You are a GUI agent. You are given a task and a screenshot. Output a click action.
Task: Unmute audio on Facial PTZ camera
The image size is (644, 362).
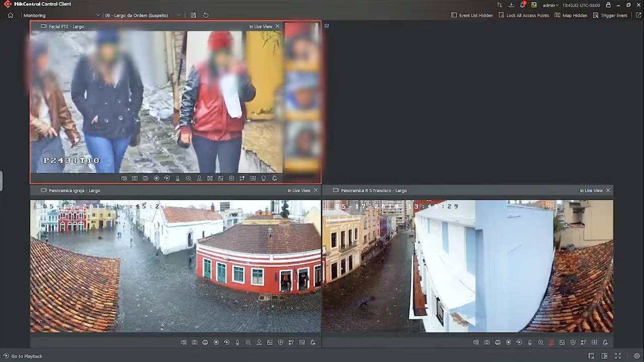[124, 178]
